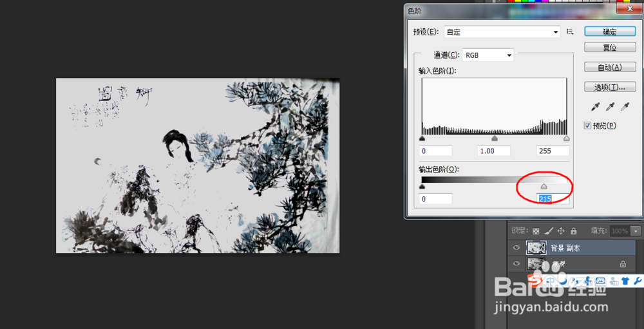Image resolution: width=644 pixels, height=329 pixels.
Task: Click the 复位 reset button
Action: pos(610,47)
